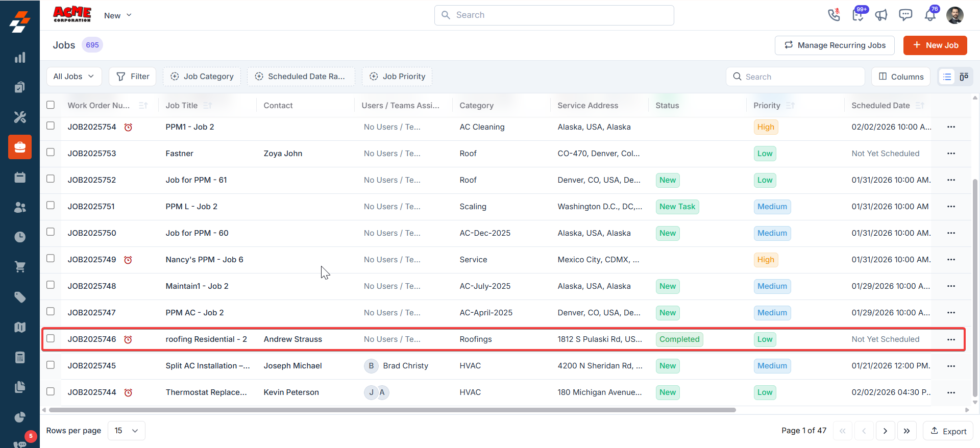Click the Contact column header
This screenshot has width=980, height=448.
(278, 106)
